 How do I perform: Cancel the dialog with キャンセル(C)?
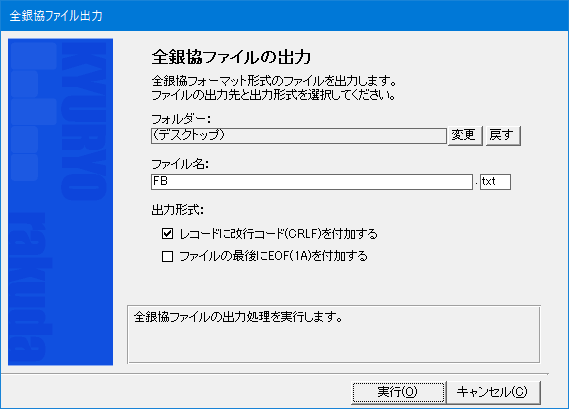pos(493,392)
